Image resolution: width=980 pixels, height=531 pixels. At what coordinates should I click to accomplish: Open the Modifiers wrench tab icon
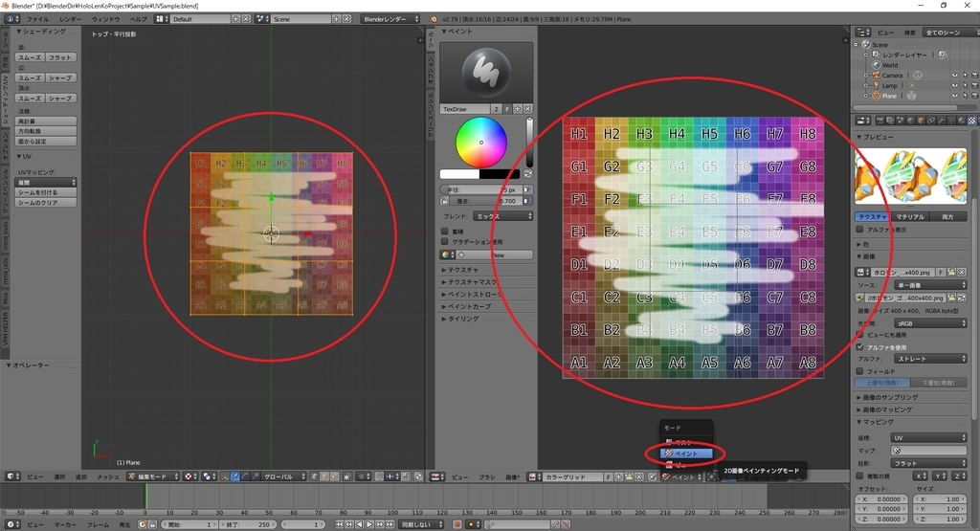[942, 121]
